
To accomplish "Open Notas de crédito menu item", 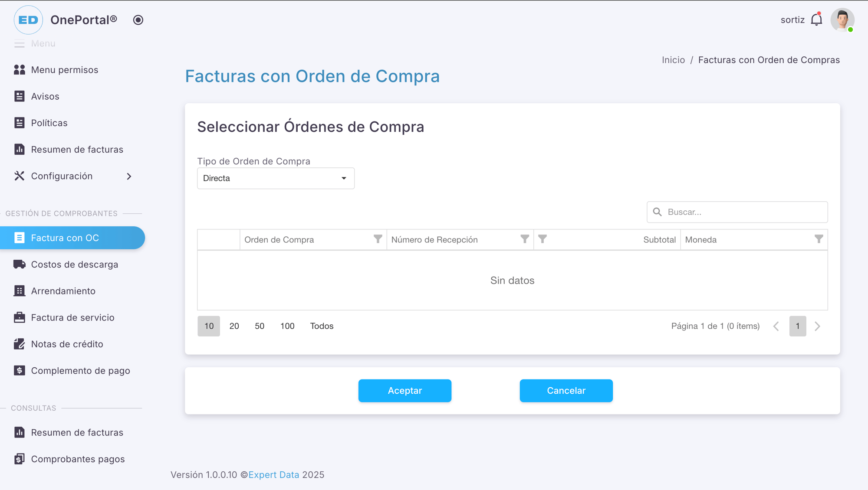I will click(x=67, y=344).
